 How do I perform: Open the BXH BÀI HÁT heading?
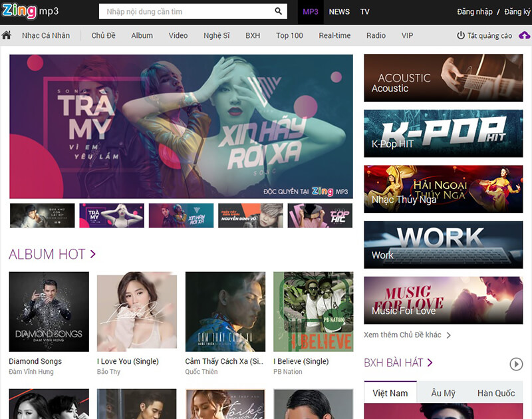pos(394,363)
